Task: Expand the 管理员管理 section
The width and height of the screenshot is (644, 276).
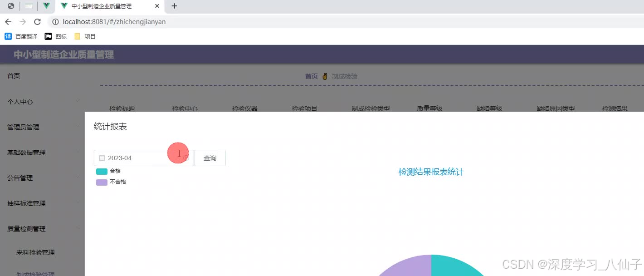Action: point(23,127)
